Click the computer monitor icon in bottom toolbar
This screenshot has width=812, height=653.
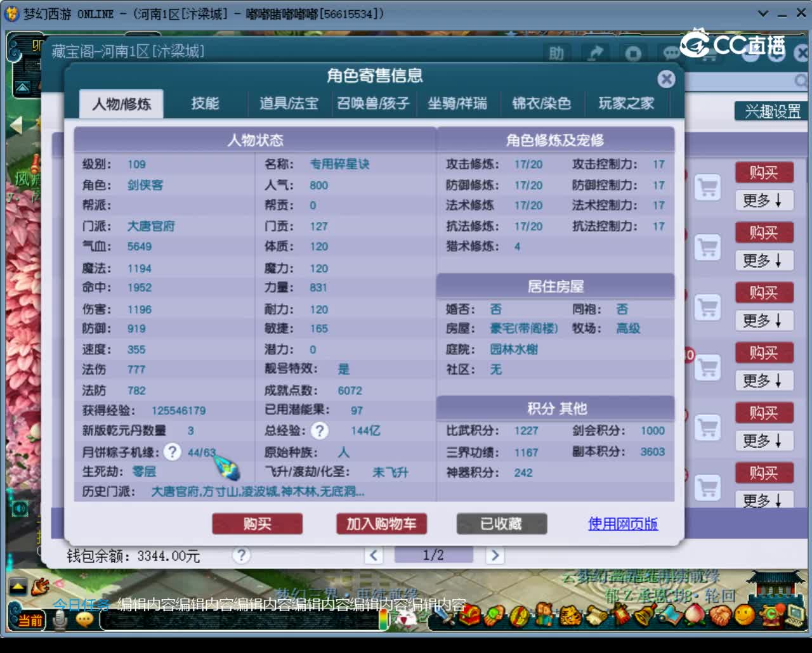point(795,615)
